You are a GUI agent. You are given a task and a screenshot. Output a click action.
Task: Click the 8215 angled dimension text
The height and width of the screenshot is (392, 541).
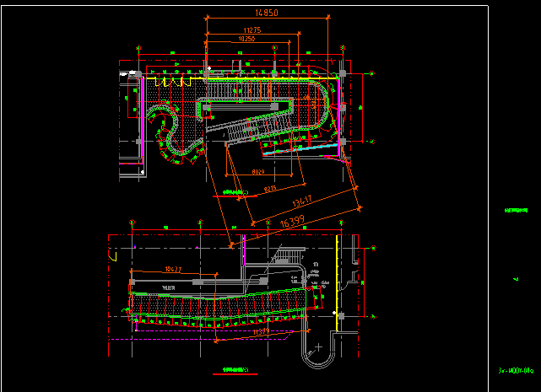[x=274, y=188]
